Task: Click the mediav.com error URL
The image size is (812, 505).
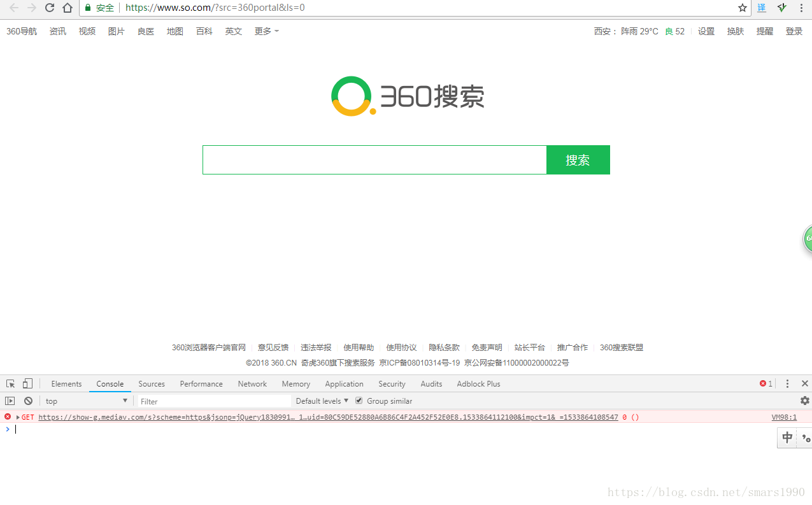Action: [328, 417]
